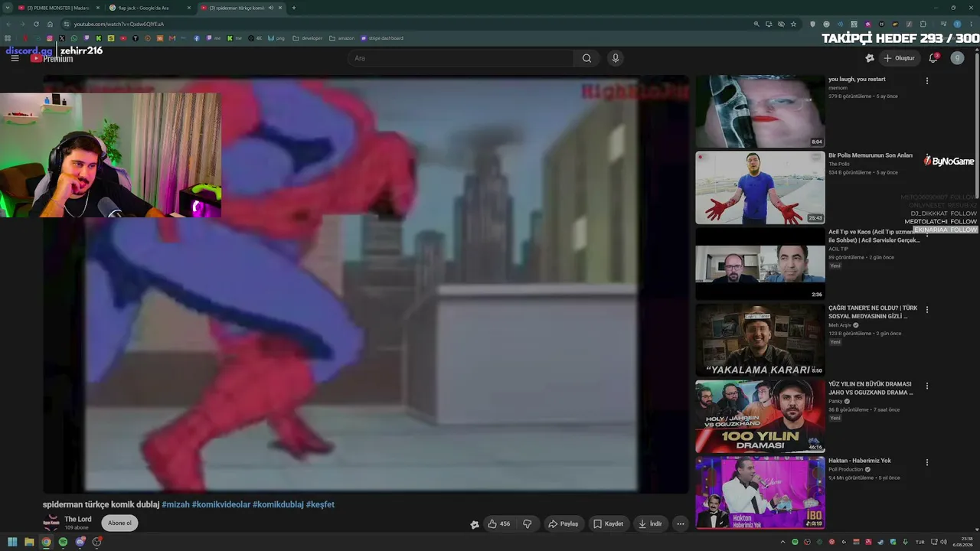Go to Chrome home page
The height and width of the screenshot is (551, 980).
pyautogui.click(x=50, y=24)
